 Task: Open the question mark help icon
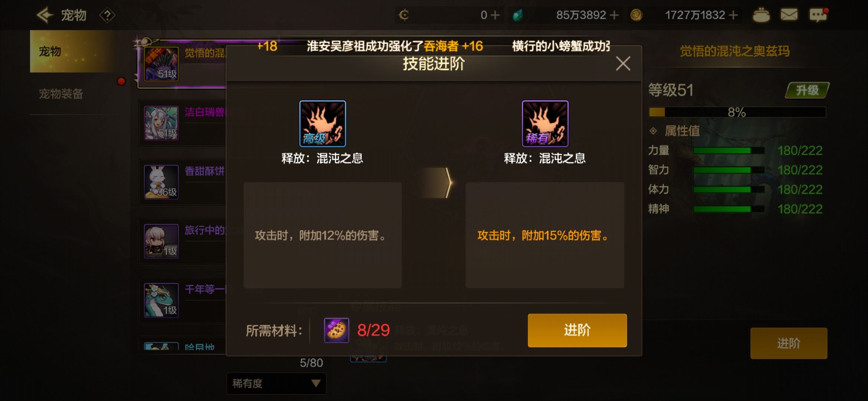pos(107,16)
